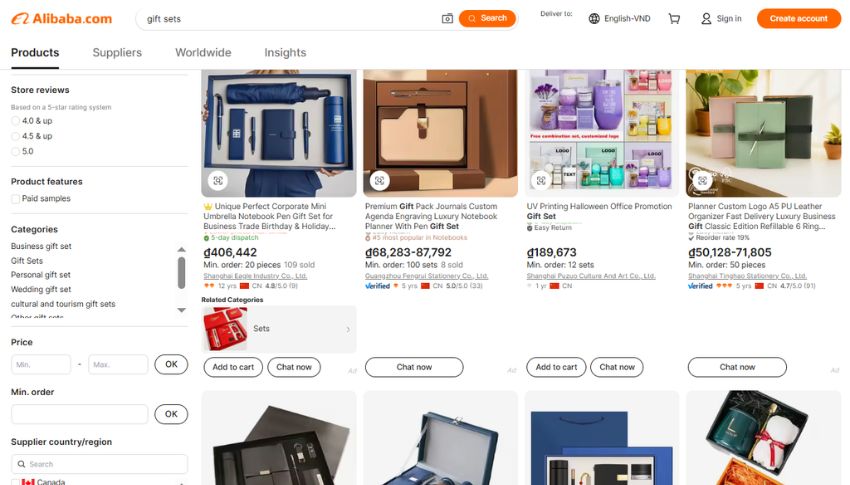Find similar items on umbrella gift set image
The image size is (850, 485).
(218, 180)
